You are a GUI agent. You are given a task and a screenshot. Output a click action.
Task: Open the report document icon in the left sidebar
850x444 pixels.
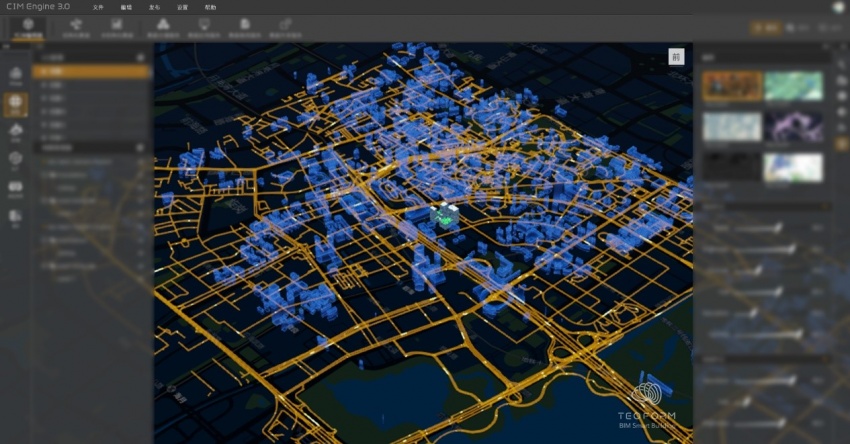tap(16, 218)
